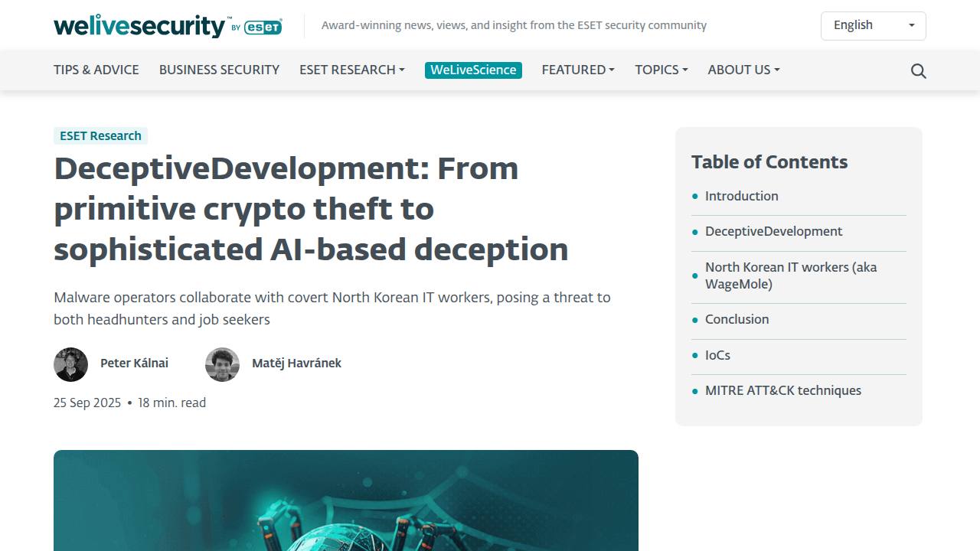
Task: Click the ESET Research category tag
Action: (x=100, y=135)
